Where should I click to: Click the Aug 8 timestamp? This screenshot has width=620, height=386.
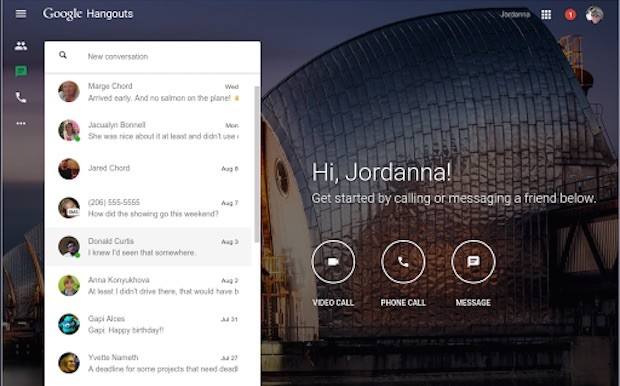(230, 168)
